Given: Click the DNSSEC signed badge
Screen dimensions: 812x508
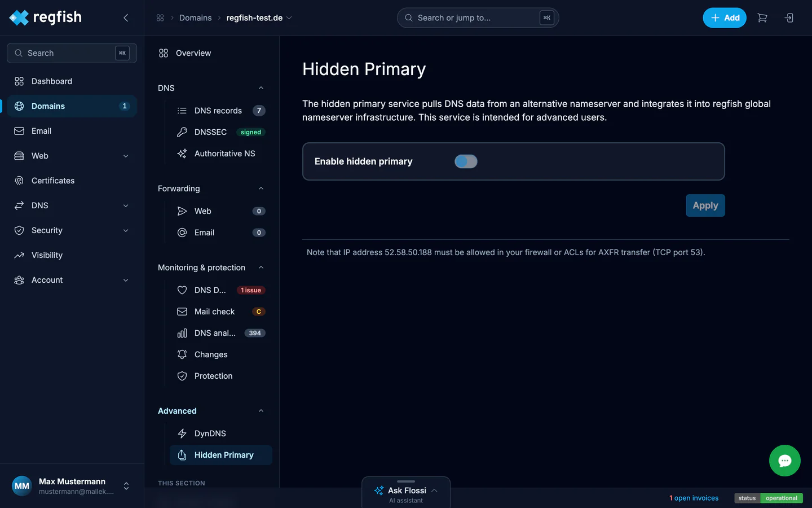Looking at the screenshot, I should pos(251,132).
